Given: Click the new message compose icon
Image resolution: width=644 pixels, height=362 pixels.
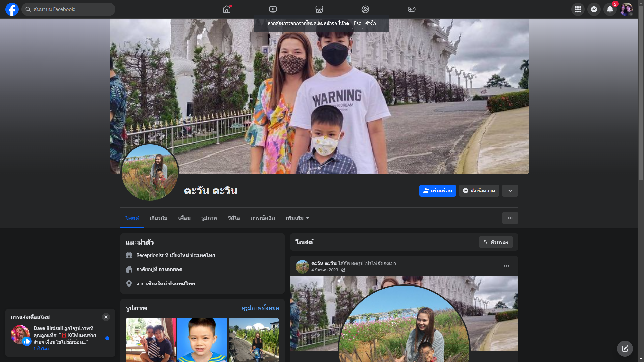Looking at the screenshot, I should pos(625,349).
